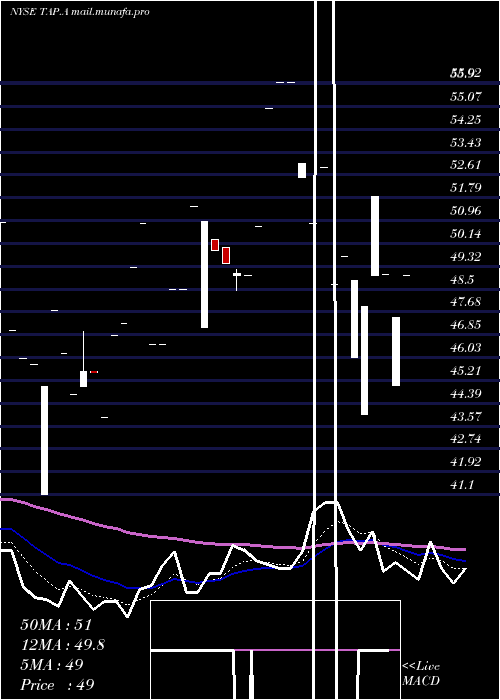This screenshot has width=500, height=700.
Task: Click the 42.74 price axis label
Action: 466,439
